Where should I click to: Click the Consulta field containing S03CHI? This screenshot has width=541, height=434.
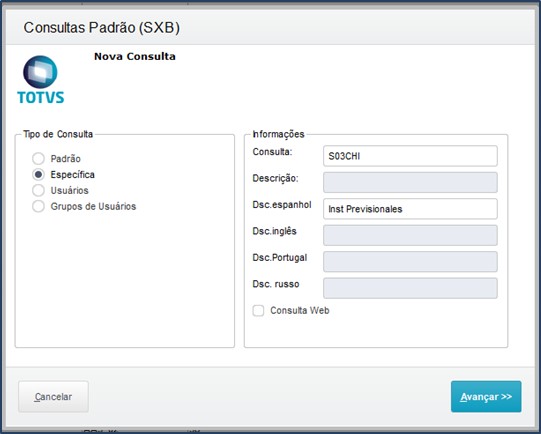[x=410, y=156]
